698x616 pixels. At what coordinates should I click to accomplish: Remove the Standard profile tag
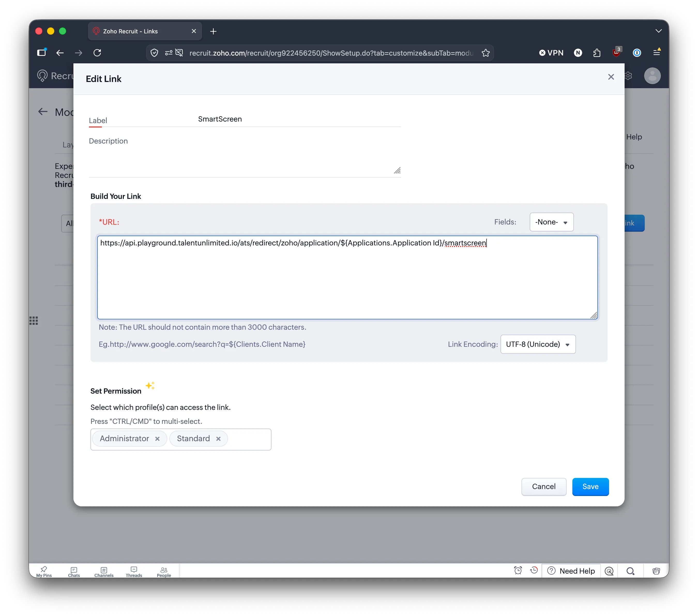[218, 439]
